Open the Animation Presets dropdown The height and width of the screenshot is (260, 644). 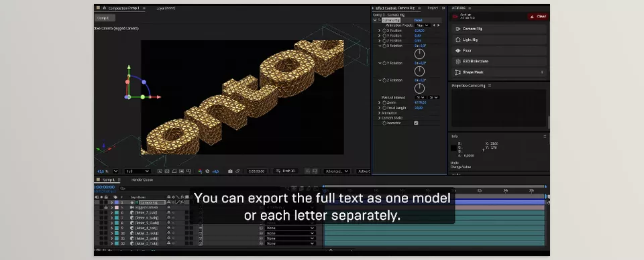(x=423, y=25)
